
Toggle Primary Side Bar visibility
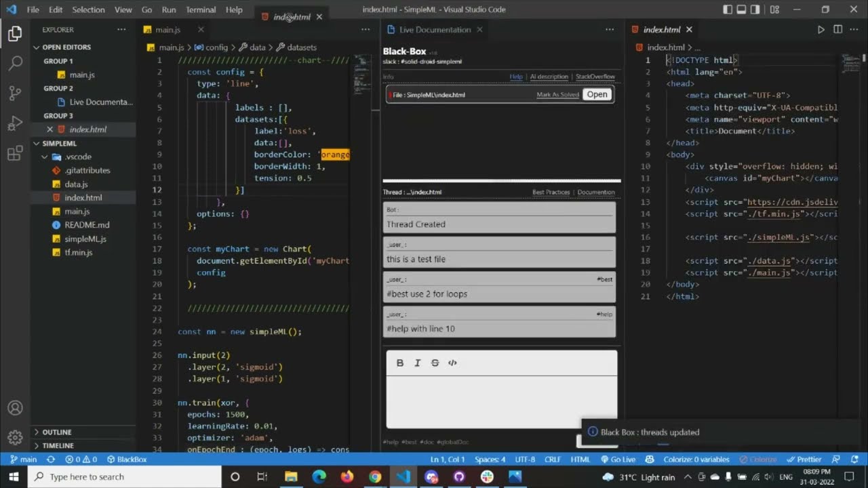728,9
